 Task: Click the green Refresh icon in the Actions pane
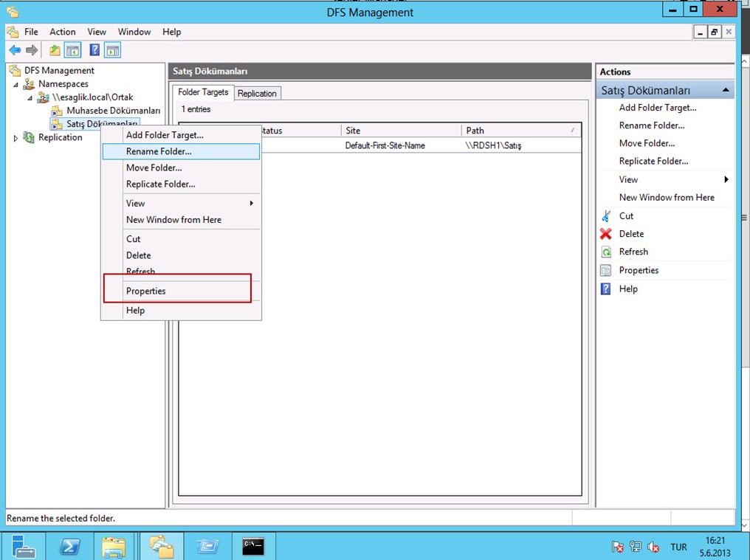(606, 252)
